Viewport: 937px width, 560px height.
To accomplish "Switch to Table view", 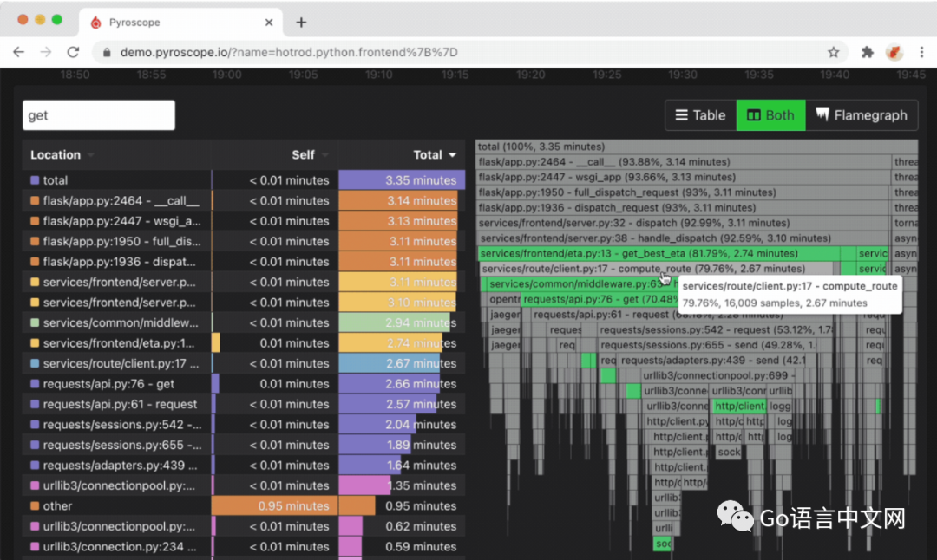I will 700,115.
